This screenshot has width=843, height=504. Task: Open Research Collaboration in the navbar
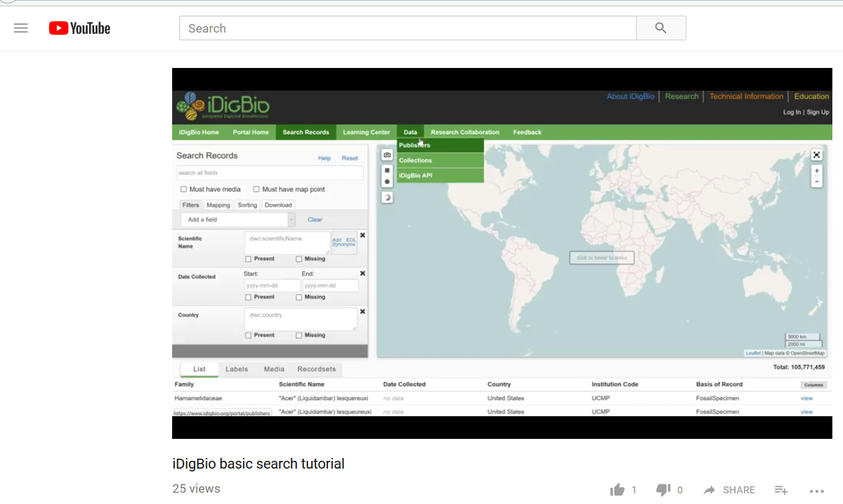pyautogui.click(x=465, y=132)
